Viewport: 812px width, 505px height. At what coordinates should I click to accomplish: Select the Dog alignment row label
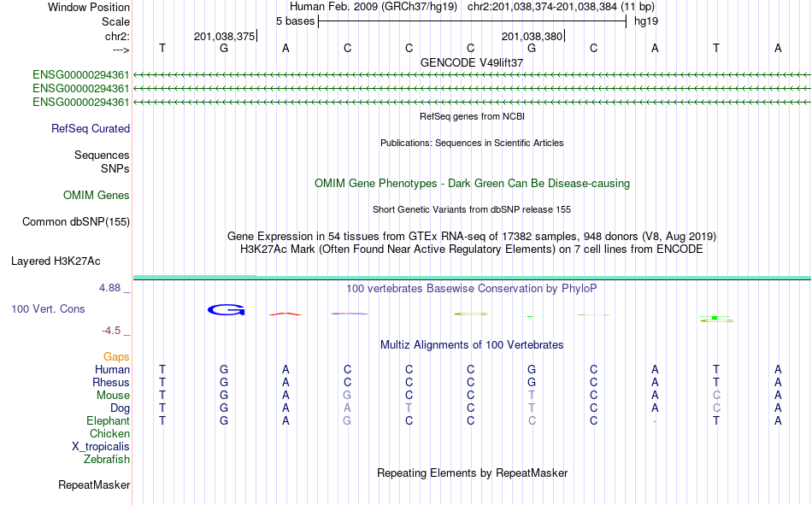pos(121,408)
